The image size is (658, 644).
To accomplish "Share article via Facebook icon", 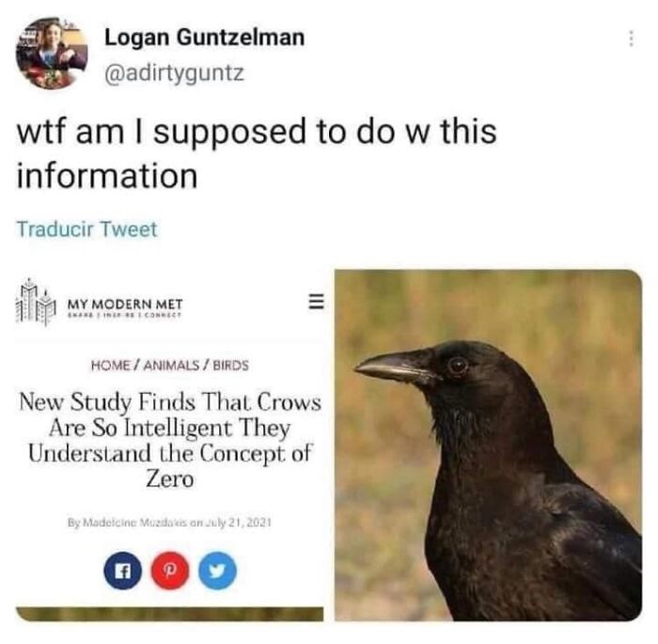I will point(122,571).
